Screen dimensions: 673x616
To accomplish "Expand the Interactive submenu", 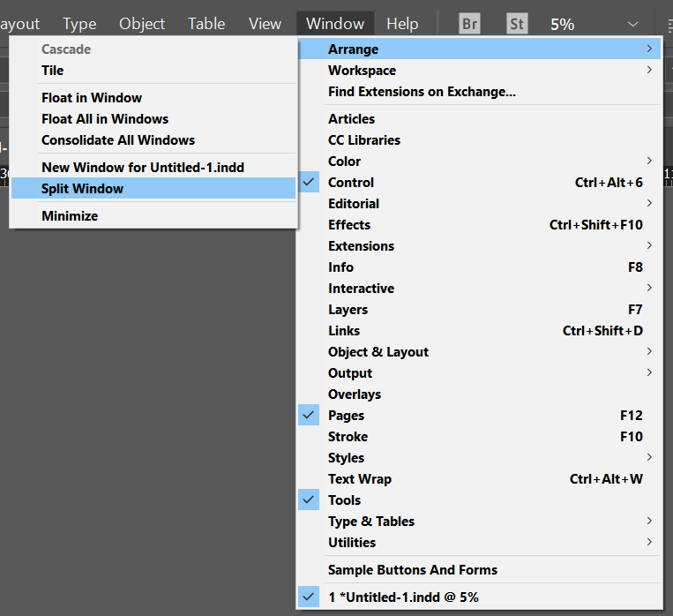I will point(480,289).
